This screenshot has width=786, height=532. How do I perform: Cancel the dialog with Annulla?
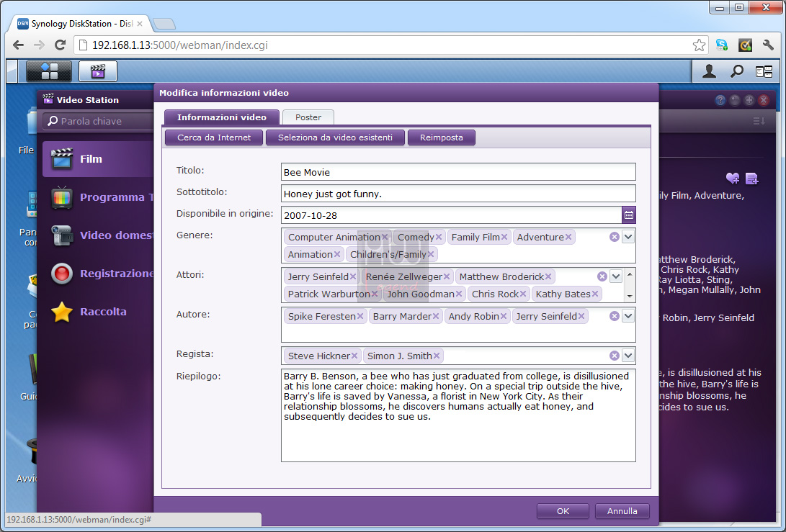pos(622,511)
